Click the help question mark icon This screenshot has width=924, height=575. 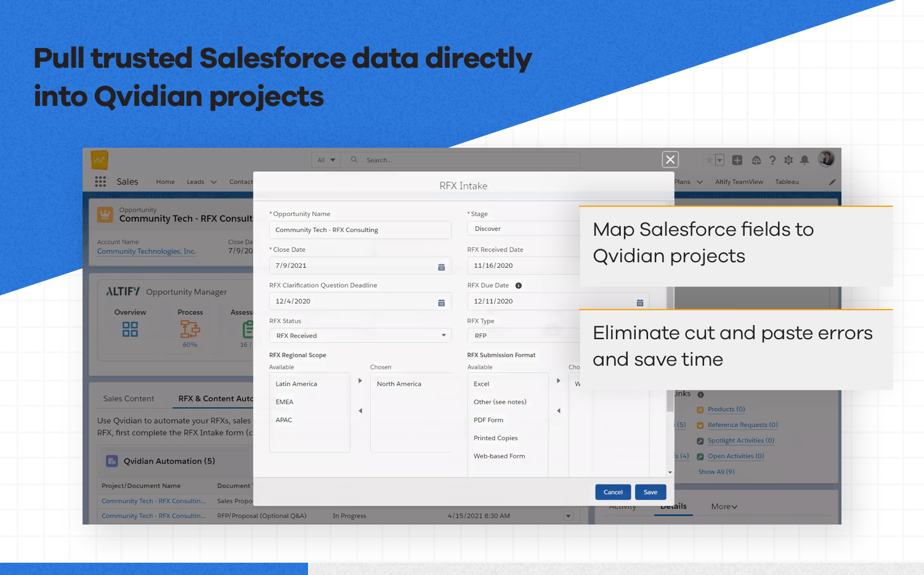click(772, 160)
